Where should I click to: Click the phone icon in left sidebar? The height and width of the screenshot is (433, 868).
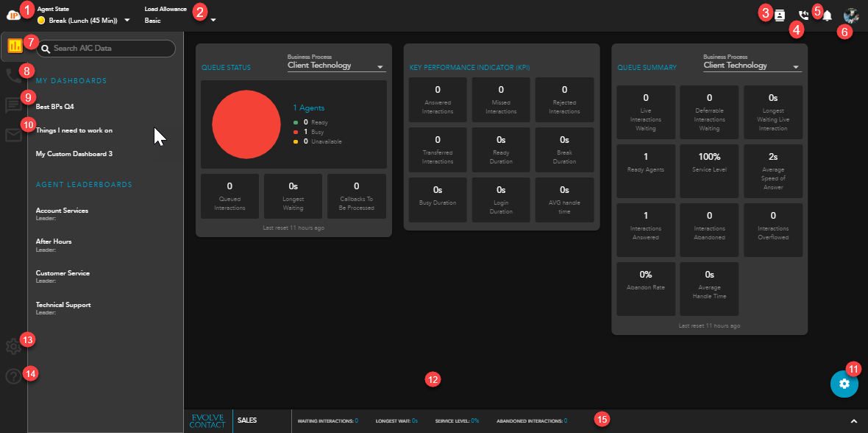pos(13,75)
